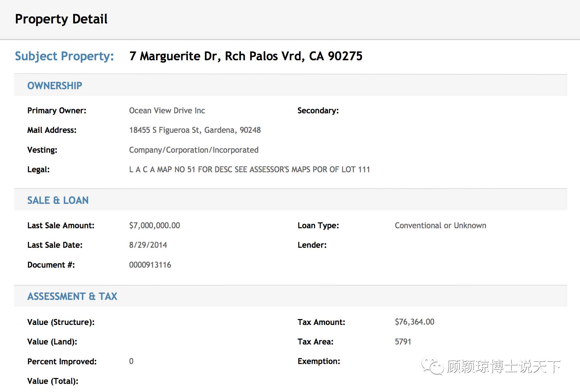Click the WeChat logo watermark icon
Viewport: 580px width, 392px height.
[x=433, y=366]
